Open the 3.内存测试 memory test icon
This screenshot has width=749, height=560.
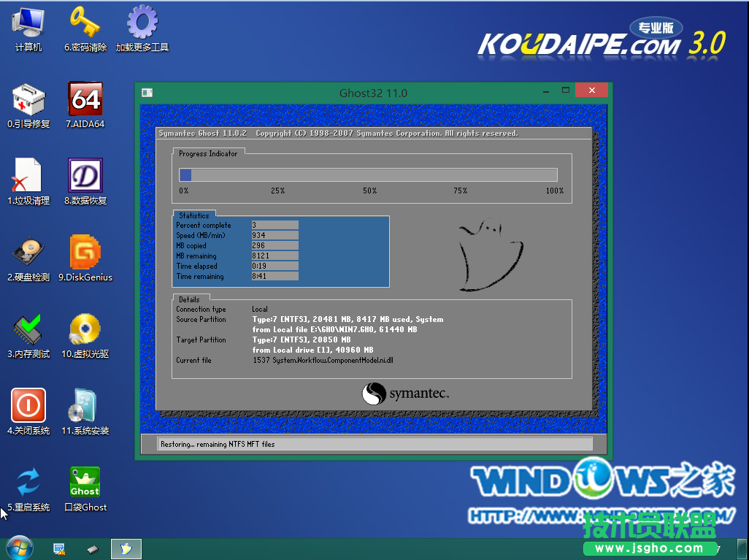[x=28, y=329]
